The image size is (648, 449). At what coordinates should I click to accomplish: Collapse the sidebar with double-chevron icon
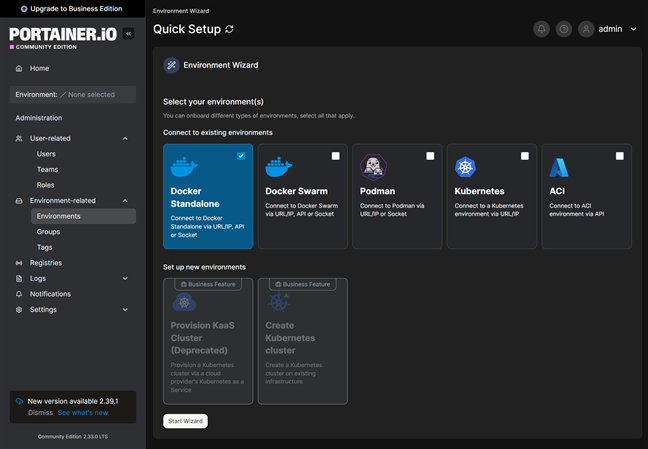click(x=129, y=33)
